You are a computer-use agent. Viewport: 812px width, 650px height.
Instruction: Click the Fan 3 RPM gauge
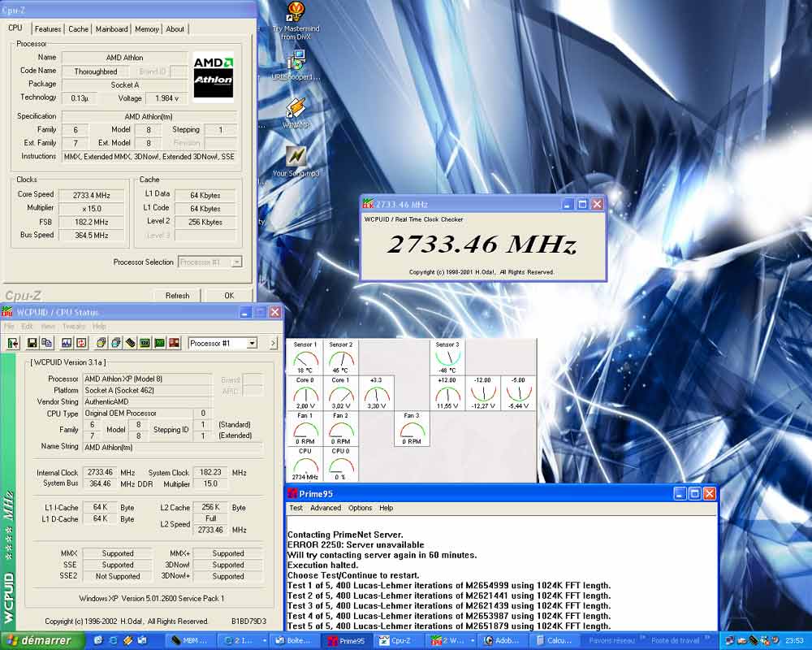pyautogui.click(x=412, y=429)
